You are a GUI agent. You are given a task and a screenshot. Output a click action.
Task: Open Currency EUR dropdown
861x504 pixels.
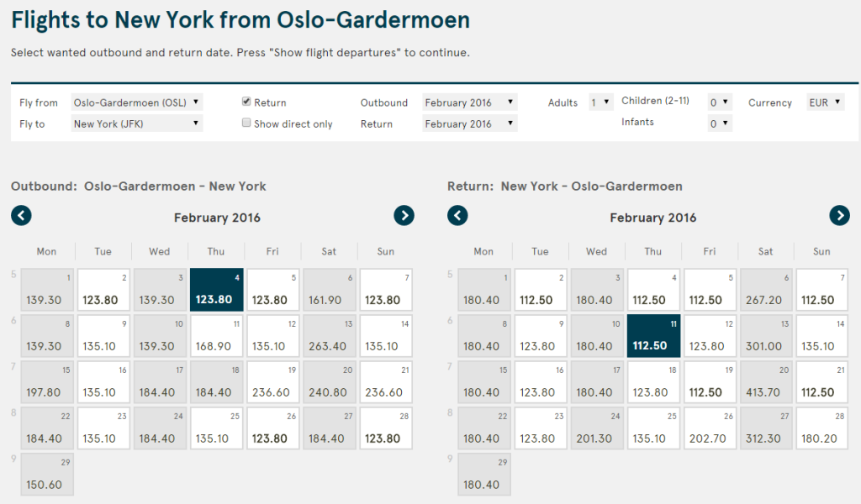[826, 102]
